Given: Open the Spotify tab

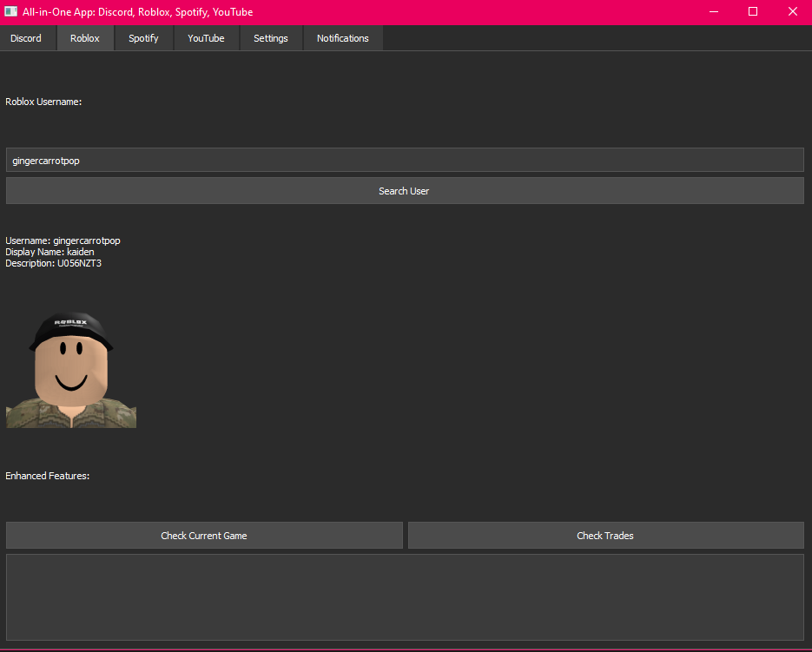Looking at the screenshot, I should (x=143, y=38).
